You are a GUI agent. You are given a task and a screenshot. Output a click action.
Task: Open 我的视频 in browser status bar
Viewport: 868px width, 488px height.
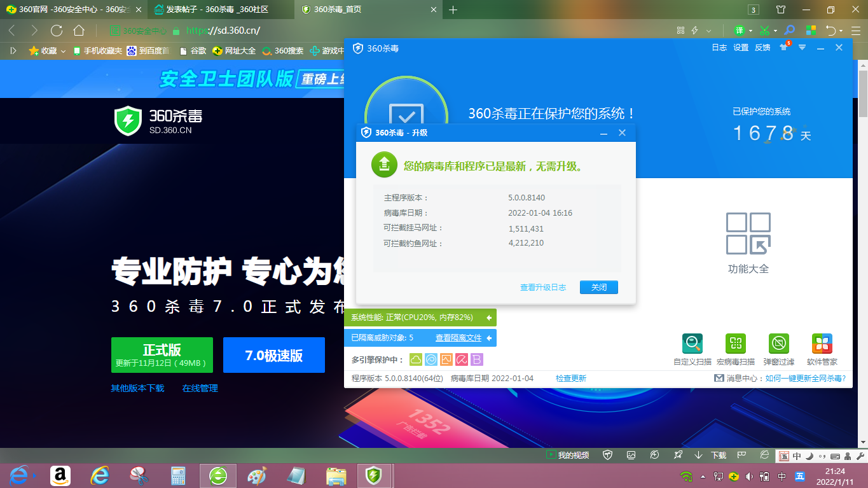pyautogui.click(x=568, y=455)
